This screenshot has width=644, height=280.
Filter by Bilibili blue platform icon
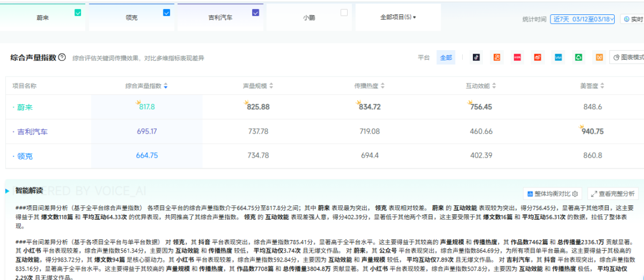click(x=558, y=57)
